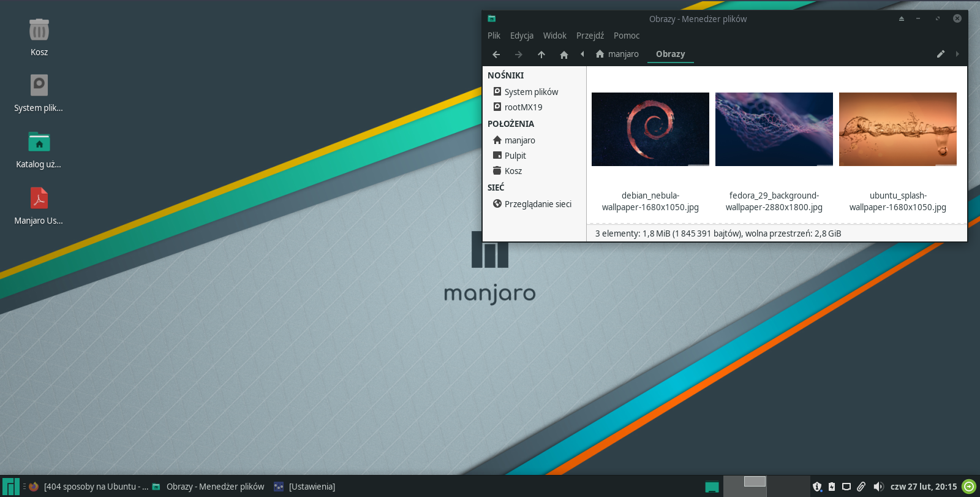Click the green logout action button in panel
Image resolution: width=980 pixels, height=497 pixels.
(x=969, y=487)
